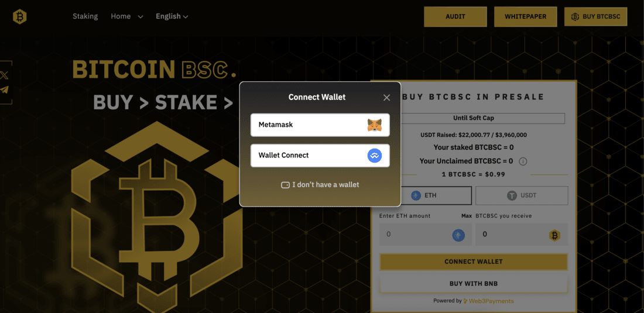
Task: Open the Staking menu item
Action: [x=85, y=16]
